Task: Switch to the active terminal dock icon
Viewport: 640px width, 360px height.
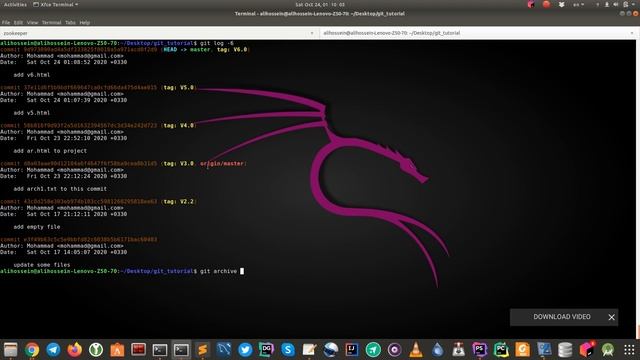Action: [181, 350]
